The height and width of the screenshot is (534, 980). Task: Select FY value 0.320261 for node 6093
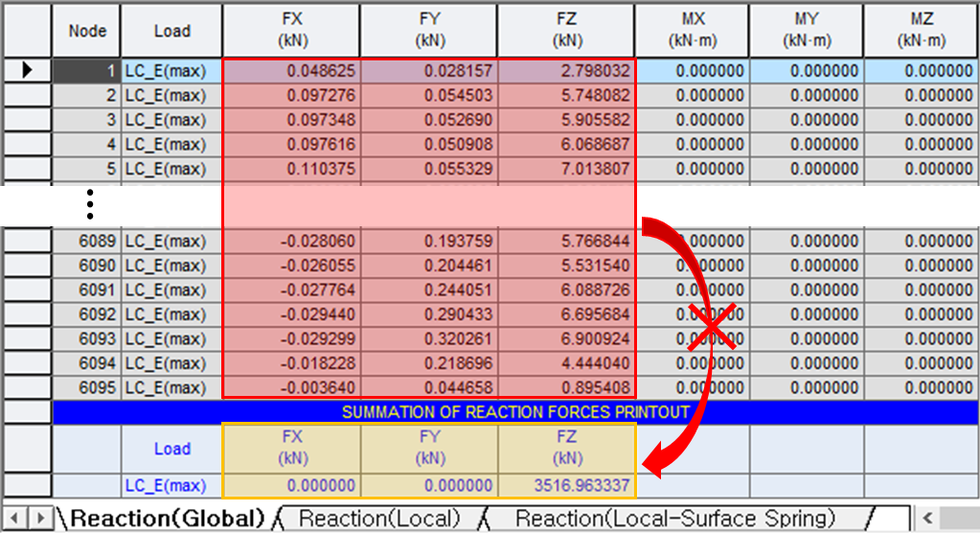(x=430, y=339)
